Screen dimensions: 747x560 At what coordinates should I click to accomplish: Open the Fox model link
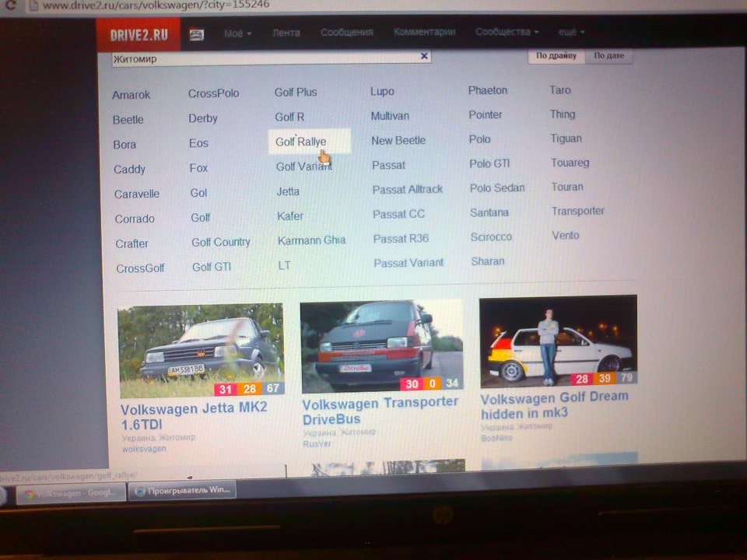pyautogui.click(x=198, y=168)
